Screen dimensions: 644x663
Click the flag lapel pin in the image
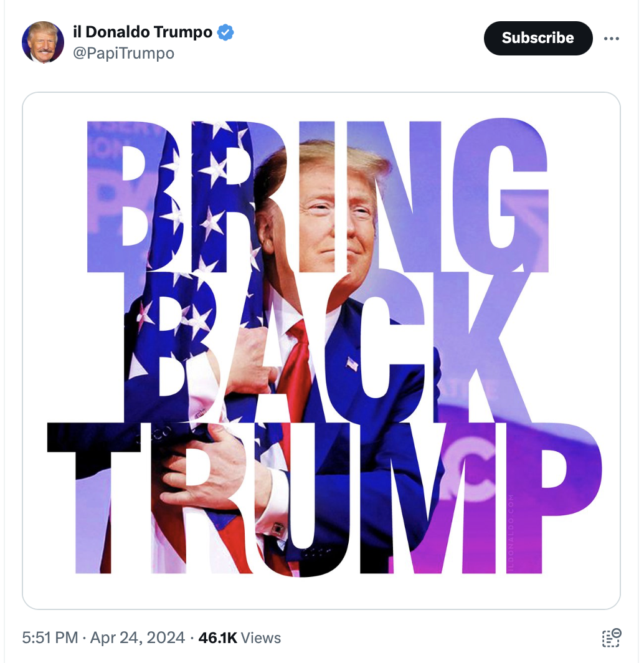pos(352,364)
